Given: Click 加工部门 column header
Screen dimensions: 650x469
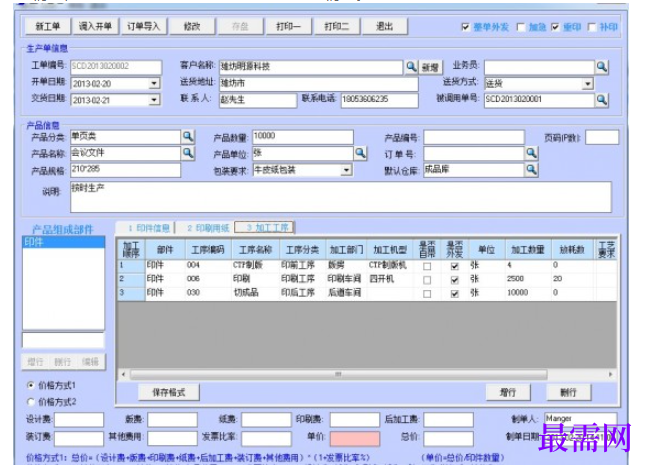Looking at the screenshot, I should point(346,250).
